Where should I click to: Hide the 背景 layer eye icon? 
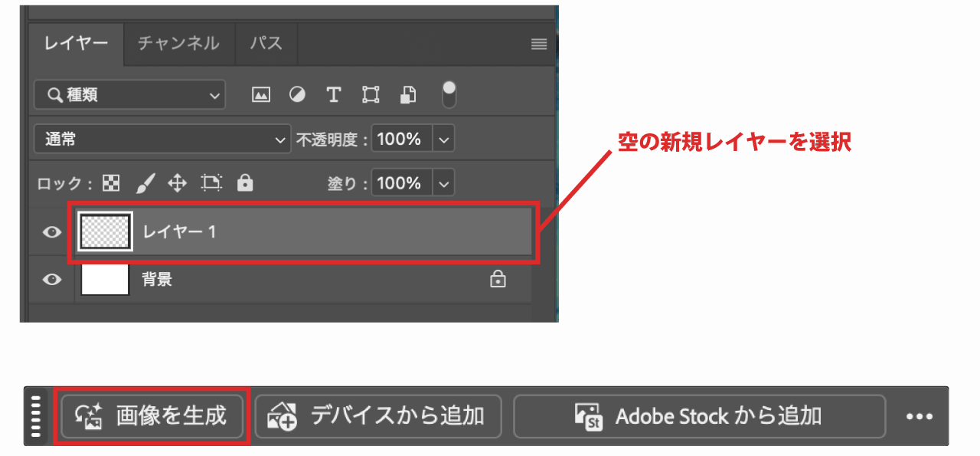click(51, 280)
